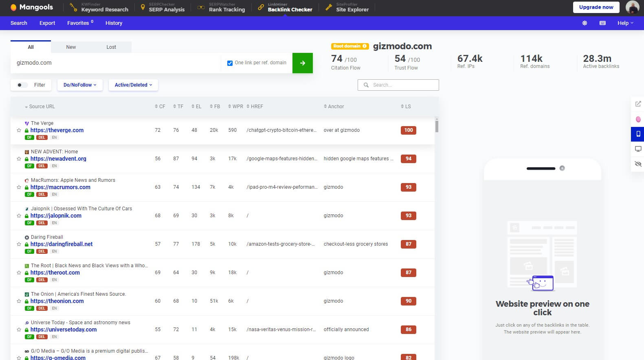This screenshot has width=644, height=360.
Task: Open the https://newadvent.org link
Action: (x=58, y=159)
